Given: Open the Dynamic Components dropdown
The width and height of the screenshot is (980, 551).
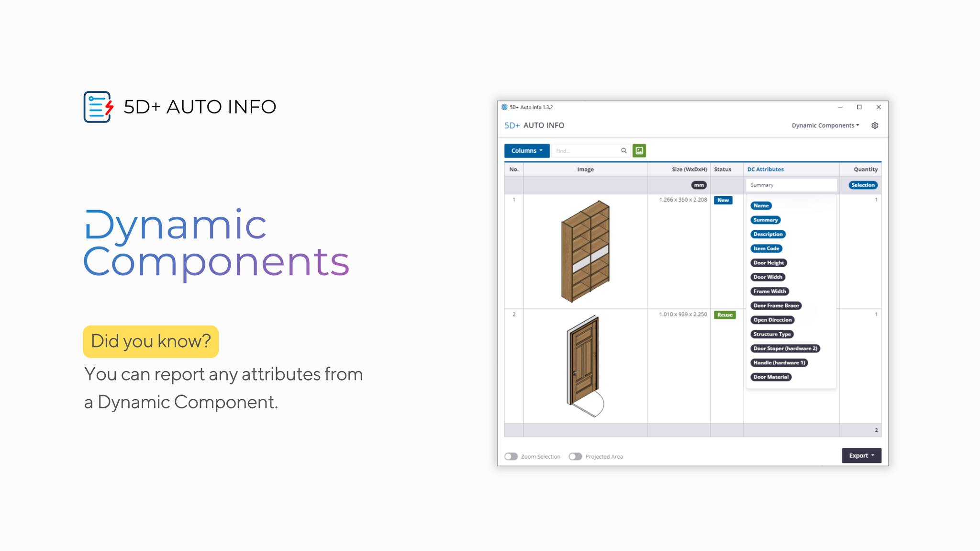Looking at the screenshot, I should [x=825, y=125].
